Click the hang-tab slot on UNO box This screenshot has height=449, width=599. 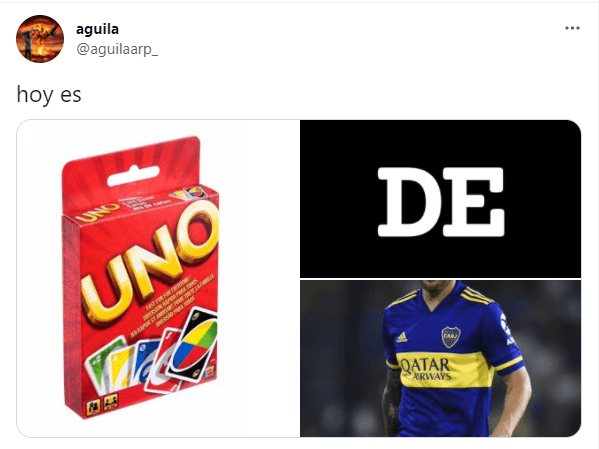(x=133, y=176)
